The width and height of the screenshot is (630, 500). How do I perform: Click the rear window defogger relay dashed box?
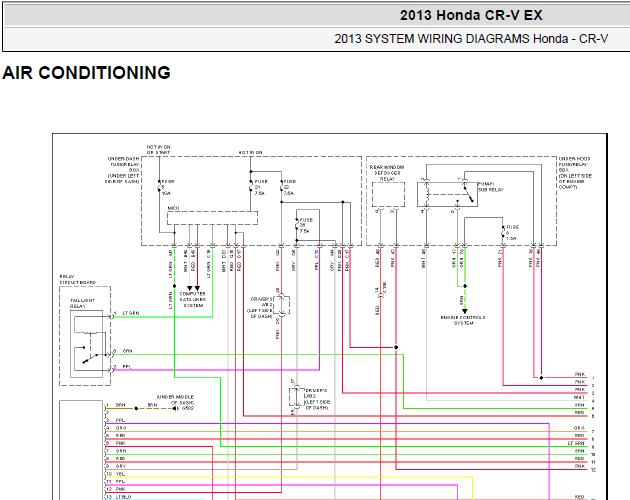[x=388, y=195]
